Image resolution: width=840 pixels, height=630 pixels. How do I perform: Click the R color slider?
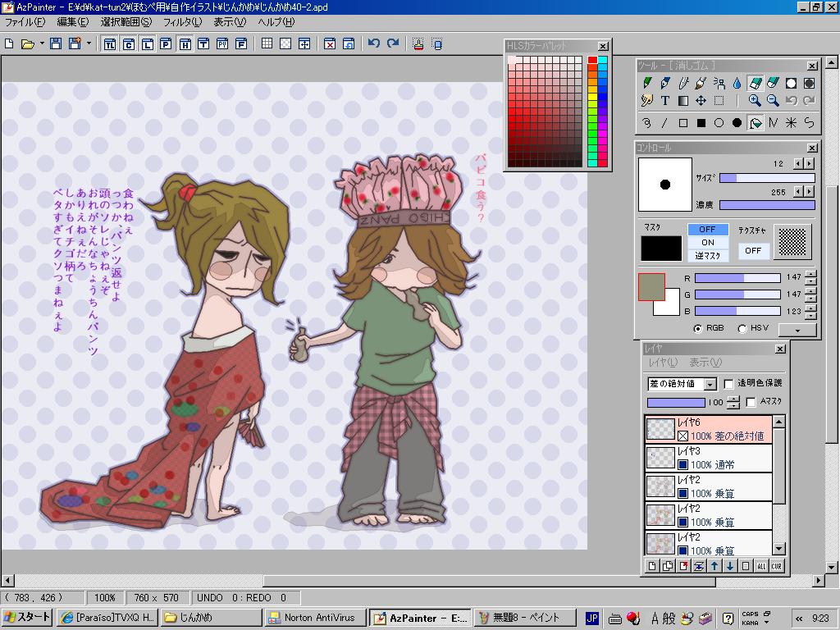coord(737,279)
